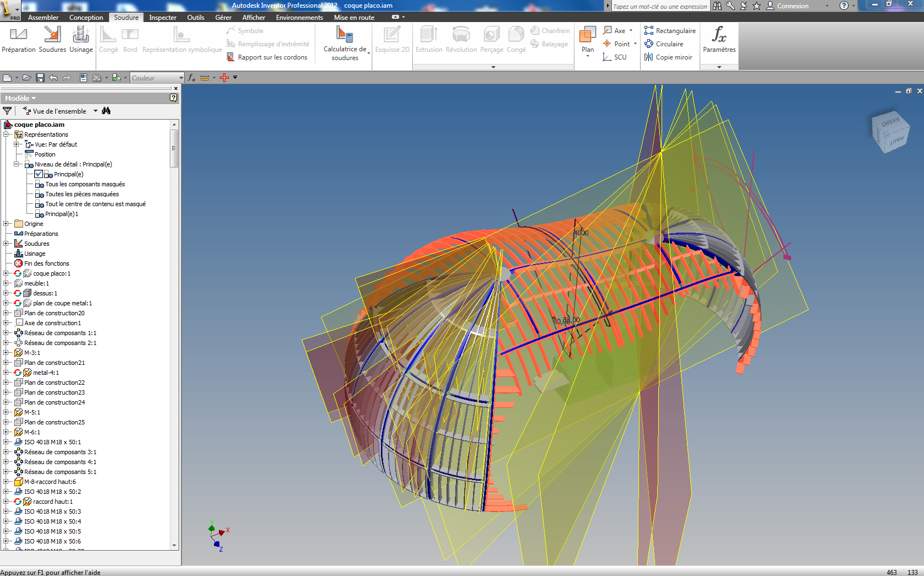Open the Inspecter tab
The image size is (924, 576).
(163, 18)
